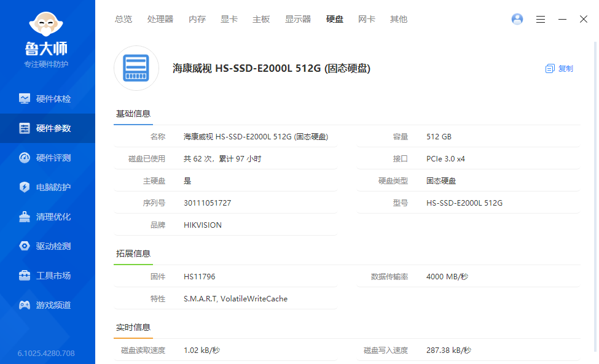Click the 接口 field label
This screenshot has width=599, height=364.
[401, 159]
